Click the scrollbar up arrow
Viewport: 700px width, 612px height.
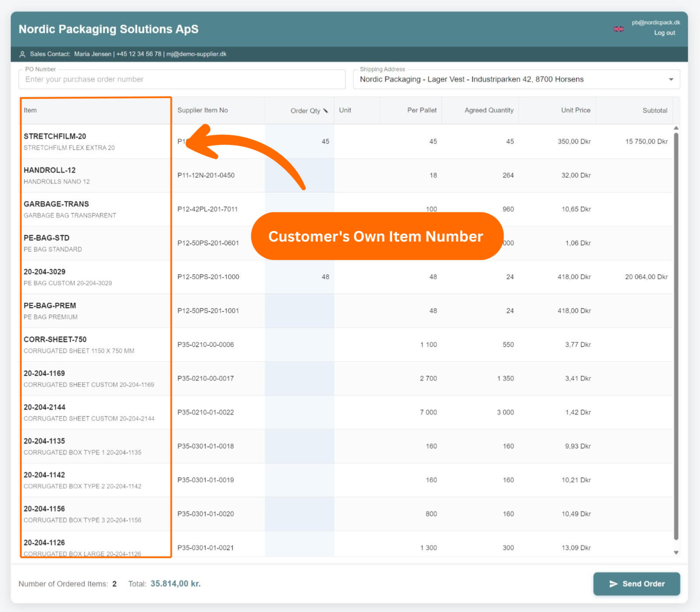click(x=676, y=128)
